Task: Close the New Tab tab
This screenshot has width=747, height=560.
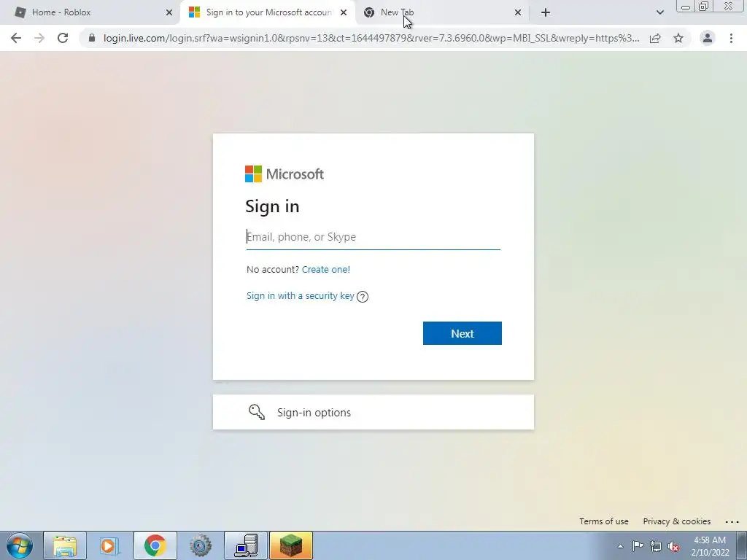Action: 518,12
